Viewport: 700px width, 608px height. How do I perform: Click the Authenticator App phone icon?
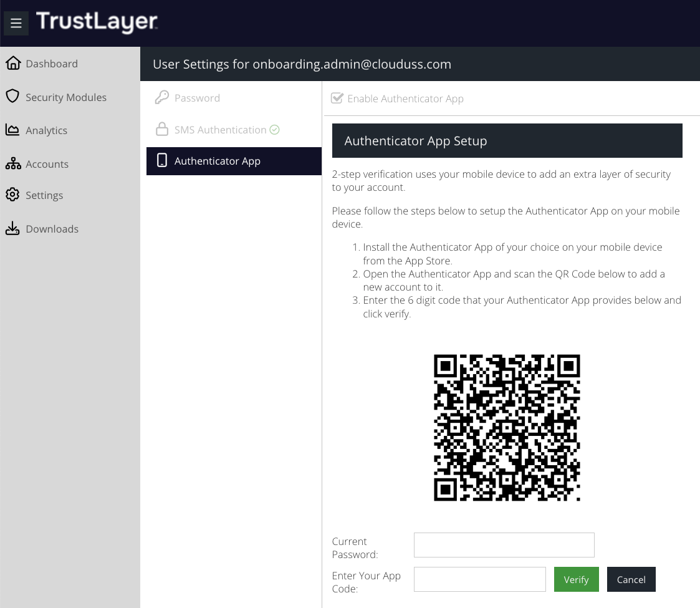coord(162,160)
